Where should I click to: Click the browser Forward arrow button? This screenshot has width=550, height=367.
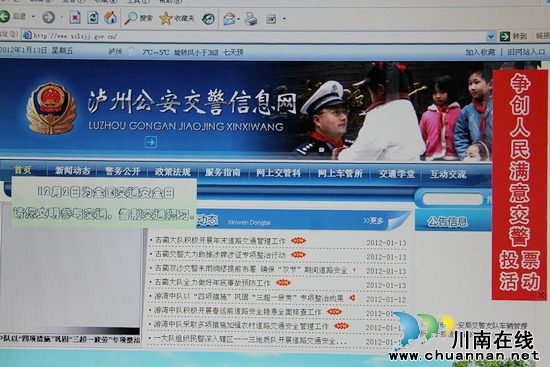point(48,17)
